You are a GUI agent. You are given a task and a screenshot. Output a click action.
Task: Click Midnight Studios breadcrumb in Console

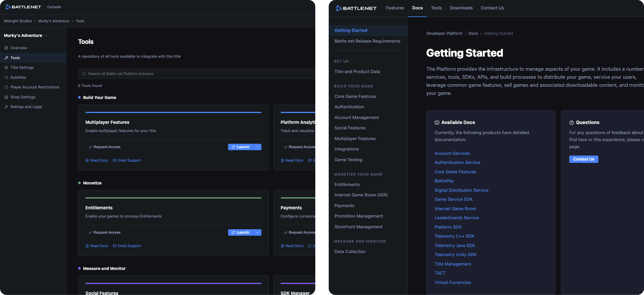point(18,21)
